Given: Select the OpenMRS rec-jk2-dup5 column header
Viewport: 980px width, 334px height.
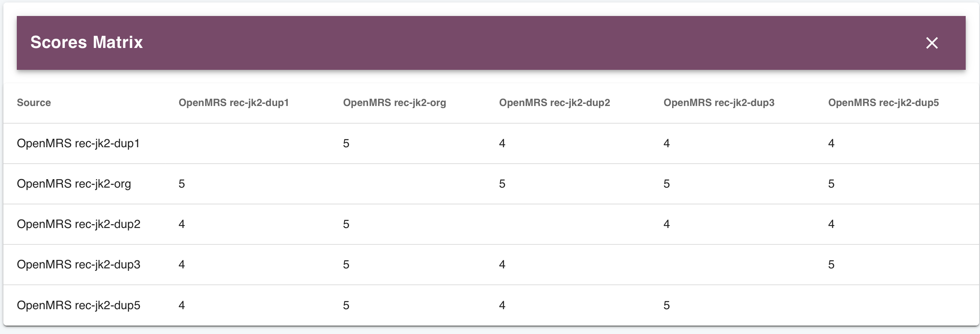Looking at the screenshot, I should (883, 103).
